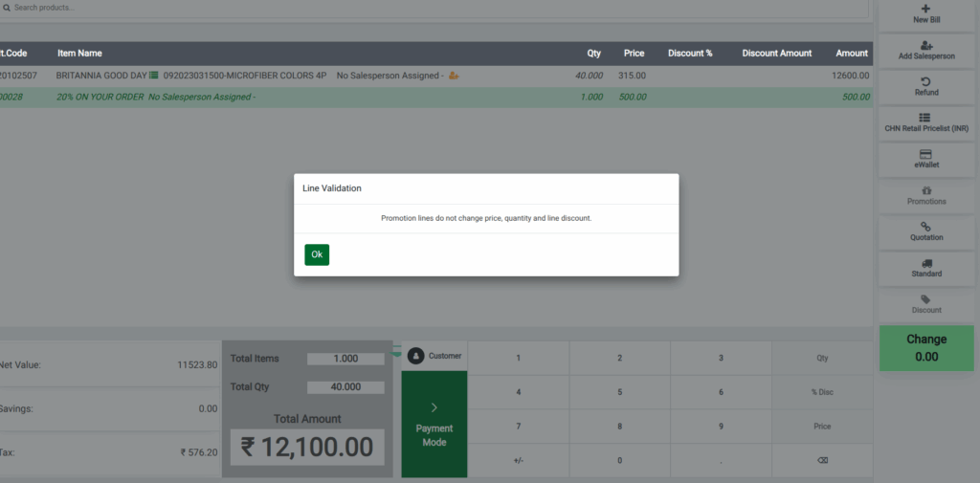980x483 pixels.
Task: Click the Total Qty 40.000 field
Action: pyautogui.click(x=345, y=387)
